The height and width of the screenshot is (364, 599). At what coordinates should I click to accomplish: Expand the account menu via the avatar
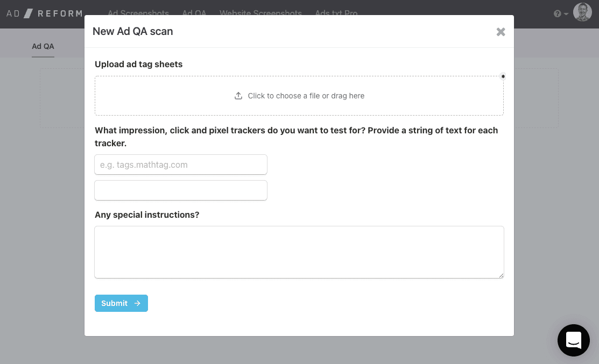582,12
